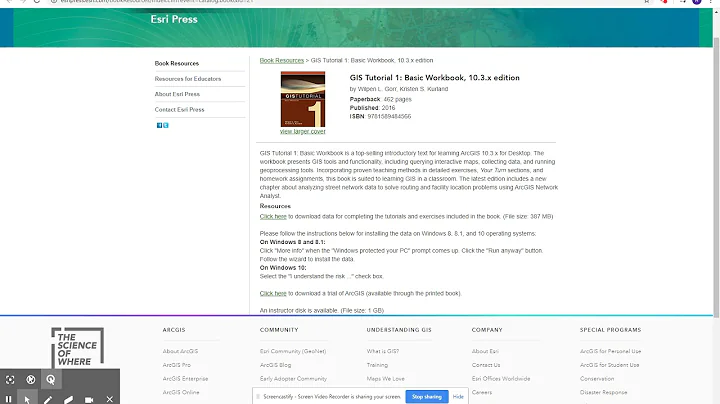Select the pen drawing tool in Screencastify toolbar
Image resolution: width=720 pixels, height=404 pixels.
tap(48, 399)
